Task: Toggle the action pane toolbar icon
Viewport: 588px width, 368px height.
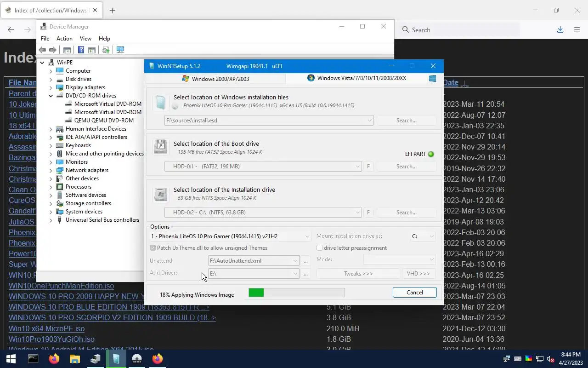Action: tap(91, 50)
